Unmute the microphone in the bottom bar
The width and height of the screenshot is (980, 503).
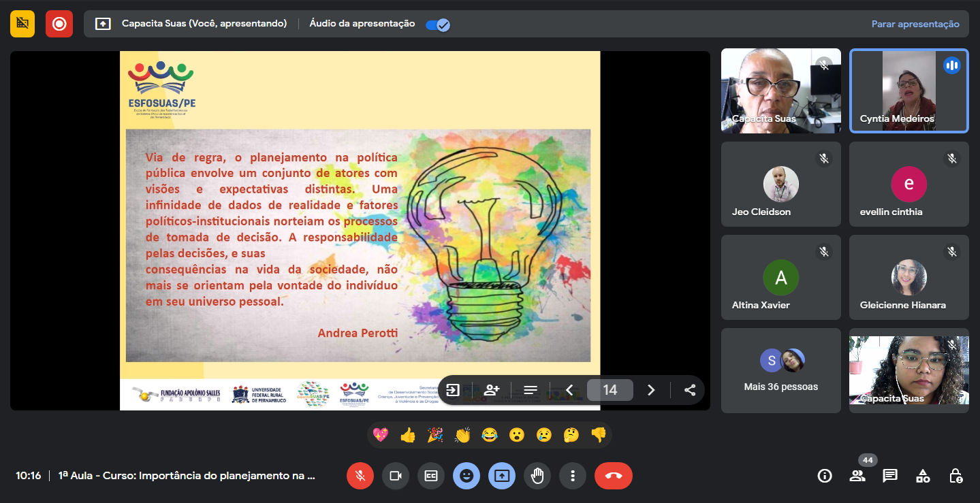(x=360, y=476)
